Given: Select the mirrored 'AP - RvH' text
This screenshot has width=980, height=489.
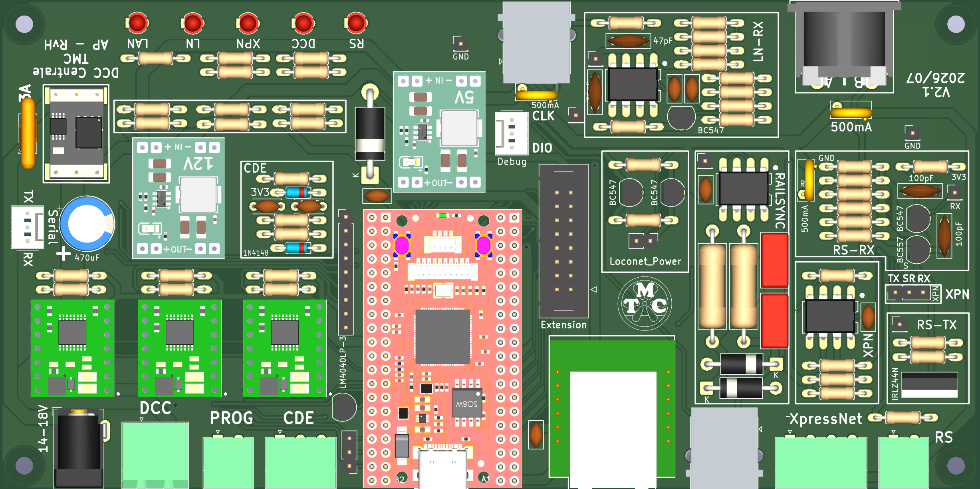Looking at the screenshot, I should [76, 44].
